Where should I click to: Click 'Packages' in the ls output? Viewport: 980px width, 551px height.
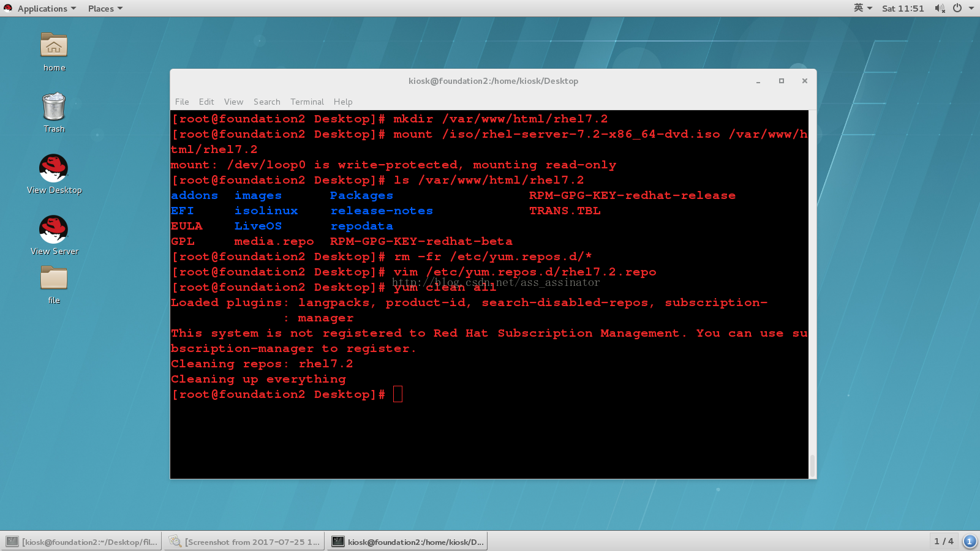(361, 195)
